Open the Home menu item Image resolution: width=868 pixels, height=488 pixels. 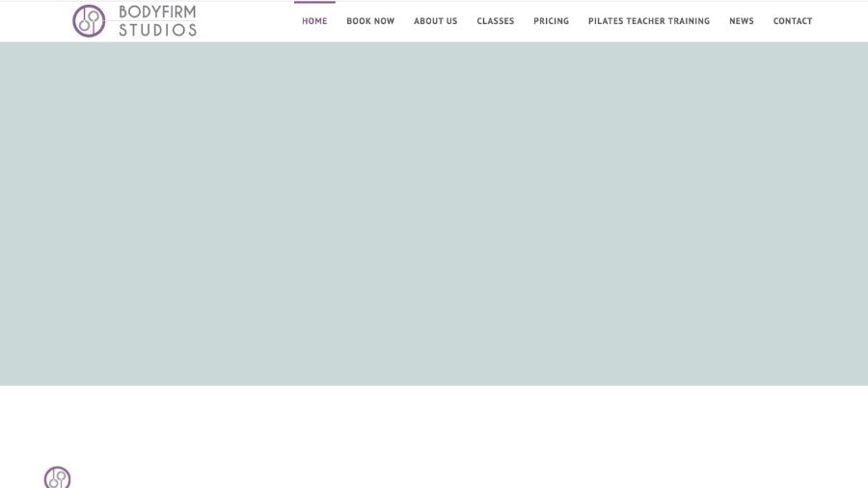(x=314, y=21)
